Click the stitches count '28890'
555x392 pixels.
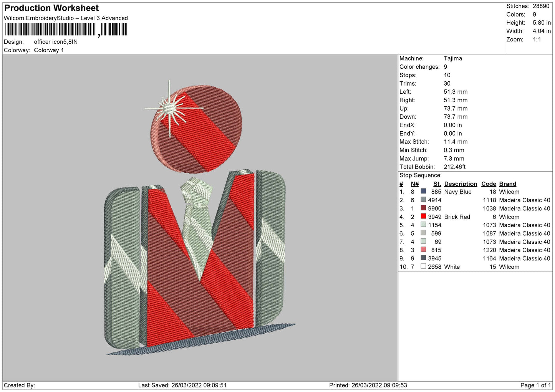pyautogui.click(x=541, y=6)
